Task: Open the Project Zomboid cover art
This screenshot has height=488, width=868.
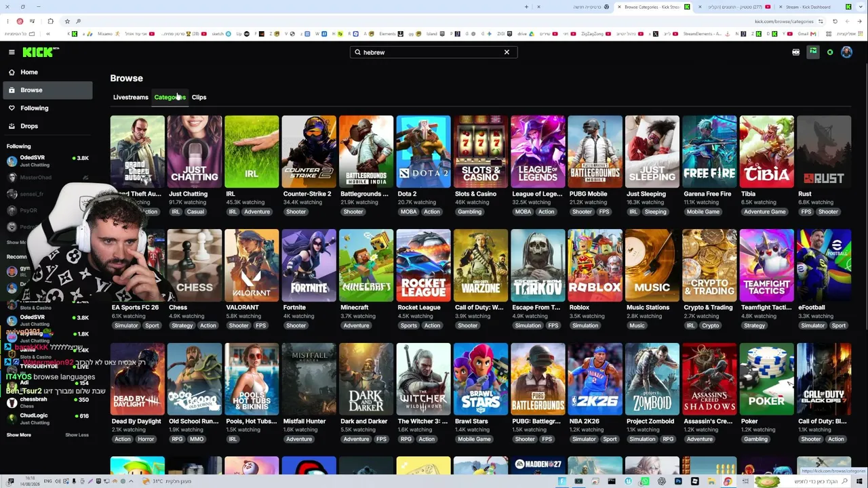Action: [652, 379]
